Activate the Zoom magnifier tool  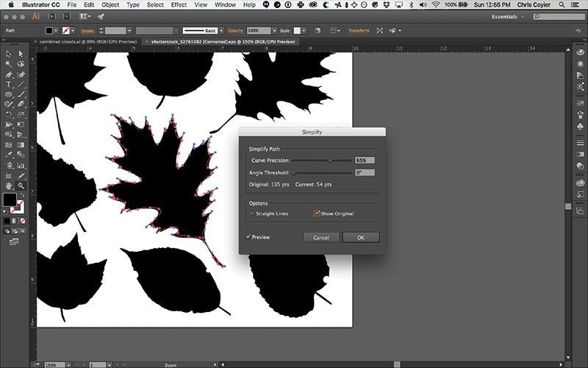pyautogui.click(x=21, y=186)
